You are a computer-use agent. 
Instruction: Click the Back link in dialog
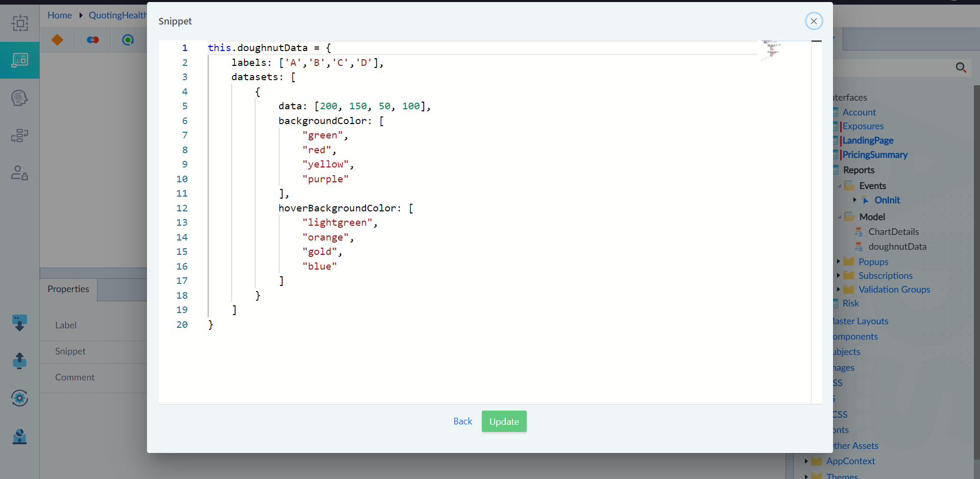coord(463,421)
